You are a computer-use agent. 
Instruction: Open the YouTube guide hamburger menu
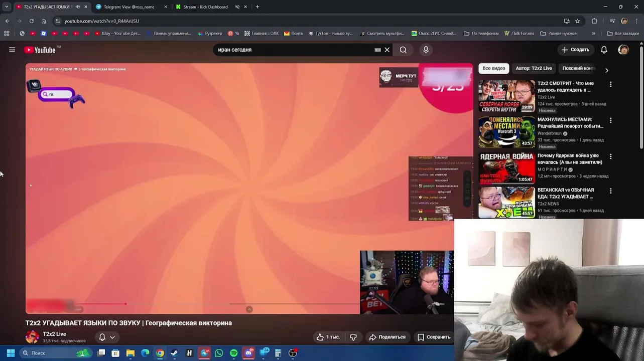[12, 50]
